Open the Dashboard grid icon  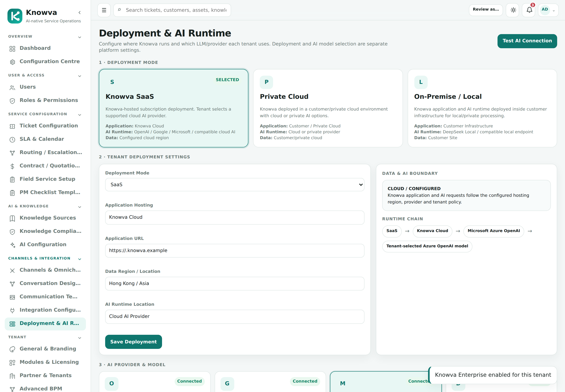click(12, 49)
